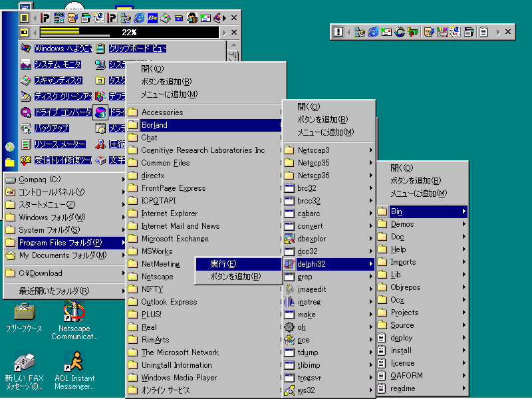Screen dimensions: 532x399
Task: Select the ブリーフケース desktop icon
Action: (x=24, y=318)
